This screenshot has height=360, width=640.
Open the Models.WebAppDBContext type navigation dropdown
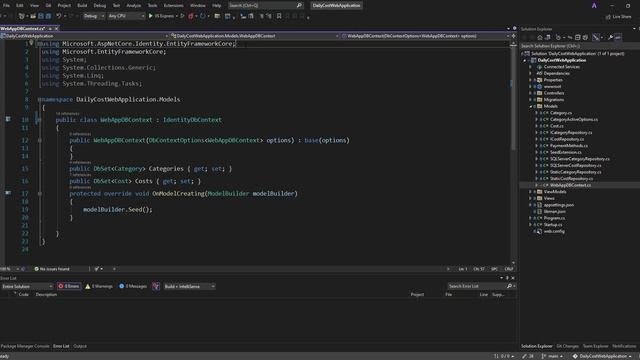point(255,36)
